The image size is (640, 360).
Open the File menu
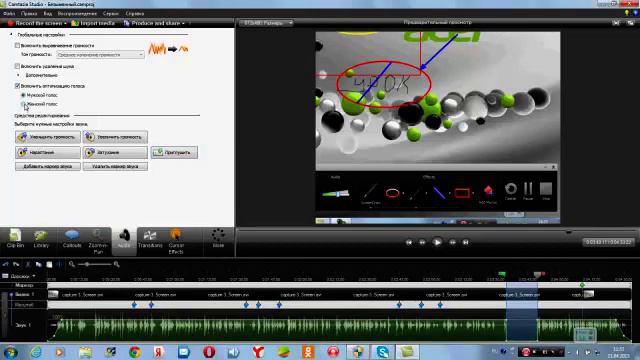tap(9, 13)
